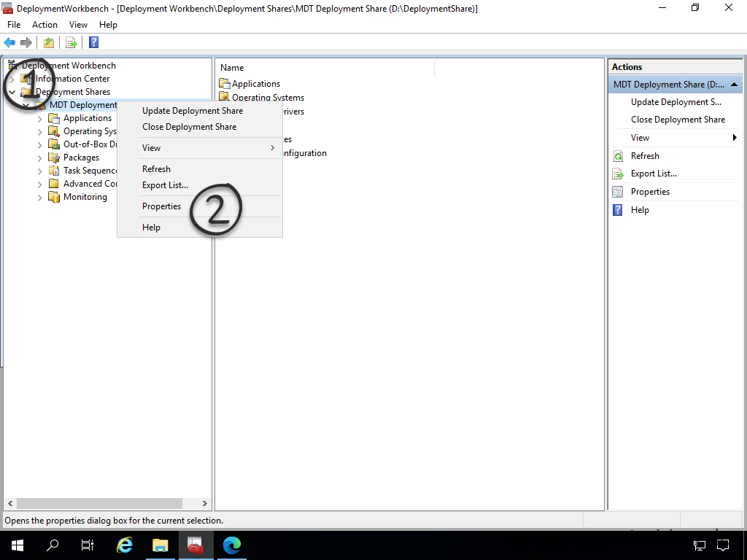Click the Forward arrow toolbar icon
This screenshot has width=747, height=560.
[x=26, y=43]
